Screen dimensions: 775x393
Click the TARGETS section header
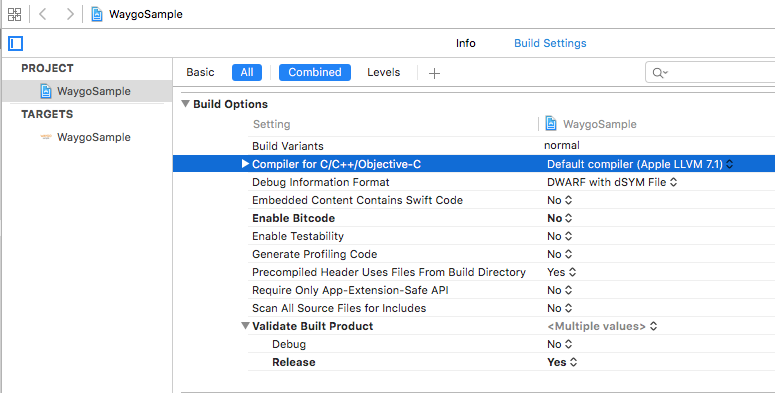click(47, 114)
